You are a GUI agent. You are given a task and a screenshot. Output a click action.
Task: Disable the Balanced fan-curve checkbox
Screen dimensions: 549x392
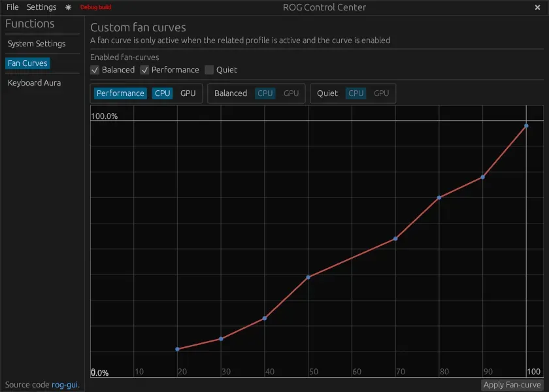tap(95, 70)
